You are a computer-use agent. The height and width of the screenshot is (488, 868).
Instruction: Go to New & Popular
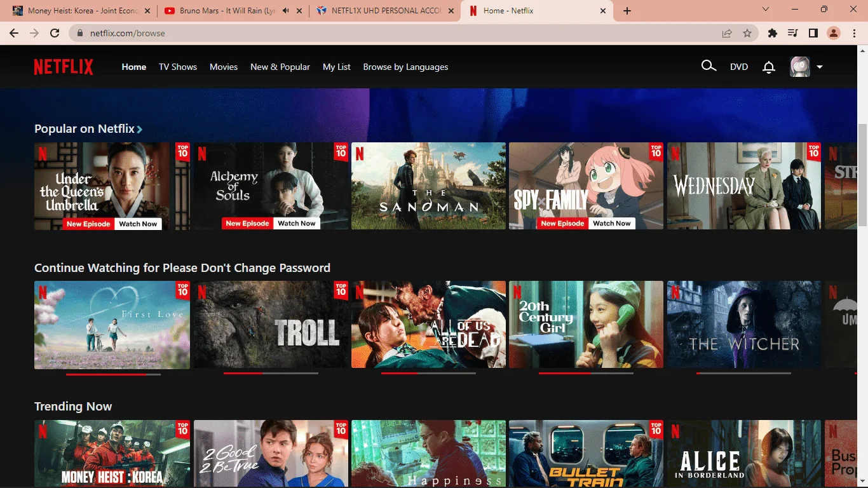pyautogui.click(x=280, y=67)
